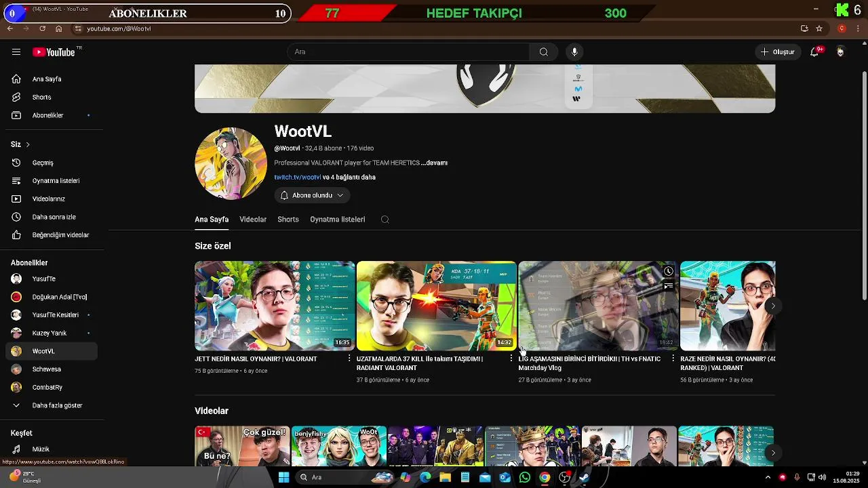Open Daha sonra izle list
Viewport: 868px width, 488px height.
tap(52, 217)
